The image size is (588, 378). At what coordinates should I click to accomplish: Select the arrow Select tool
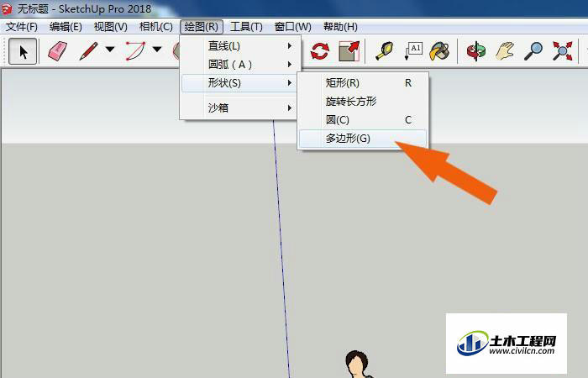(x=23, y=51)
